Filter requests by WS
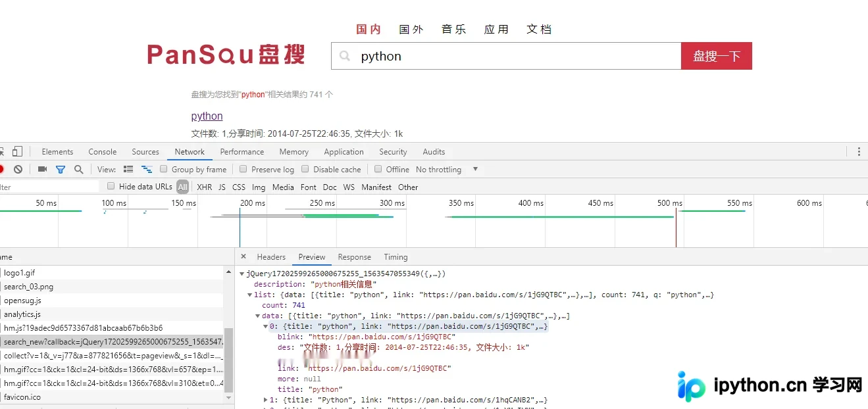Image resolution: width=868 pixels, height=409 pixels. [349, 187]
